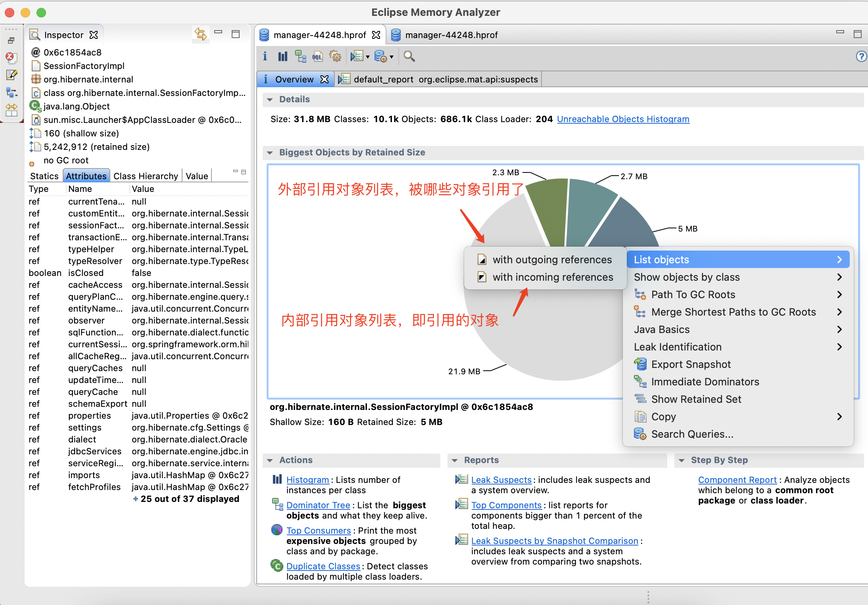
Task: Select the Immediate Dominators icon
Action: click(640, 381)
